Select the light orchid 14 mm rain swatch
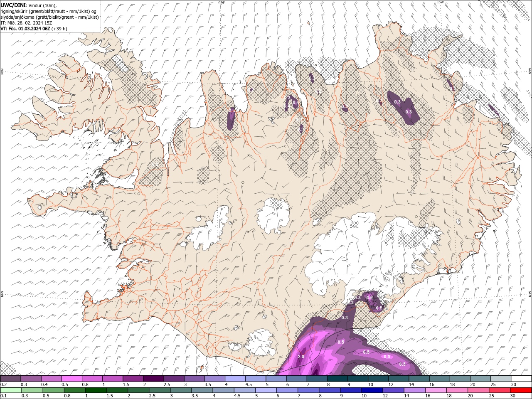The height and width of the screenshot is (399, 532). point(415,390)
